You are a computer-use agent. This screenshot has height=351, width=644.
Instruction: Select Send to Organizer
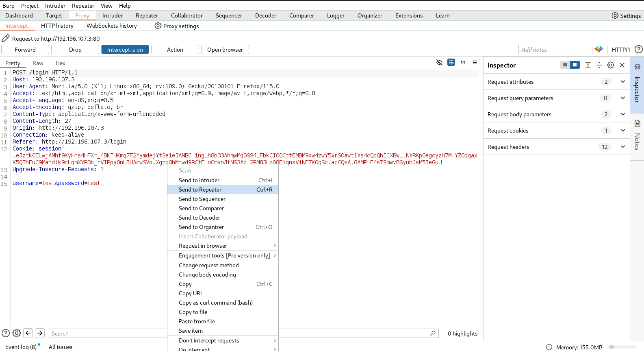(x=223, y=227)
